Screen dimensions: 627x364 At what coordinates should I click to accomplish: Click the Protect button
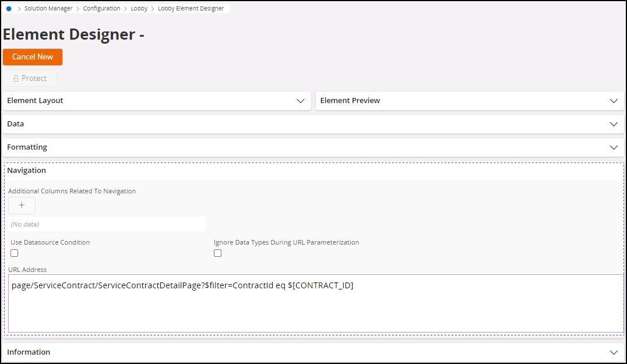point(30,79)
